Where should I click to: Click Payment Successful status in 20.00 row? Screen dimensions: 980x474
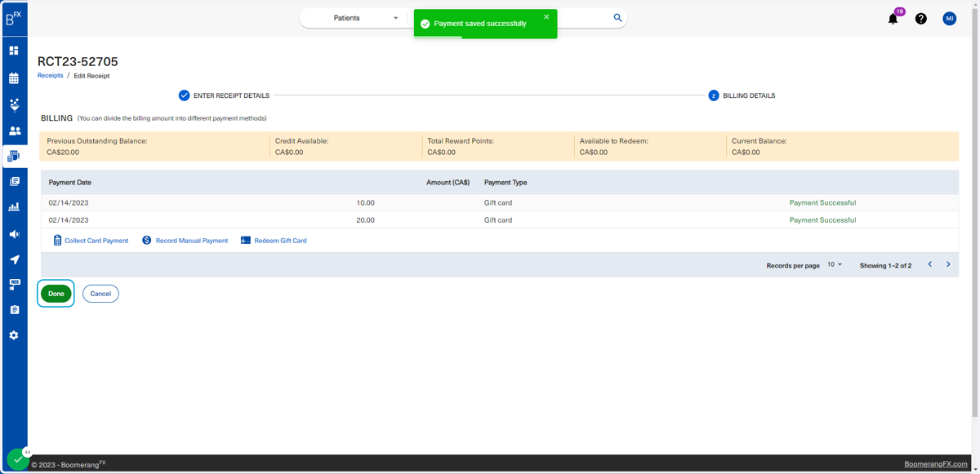(822, 220)
